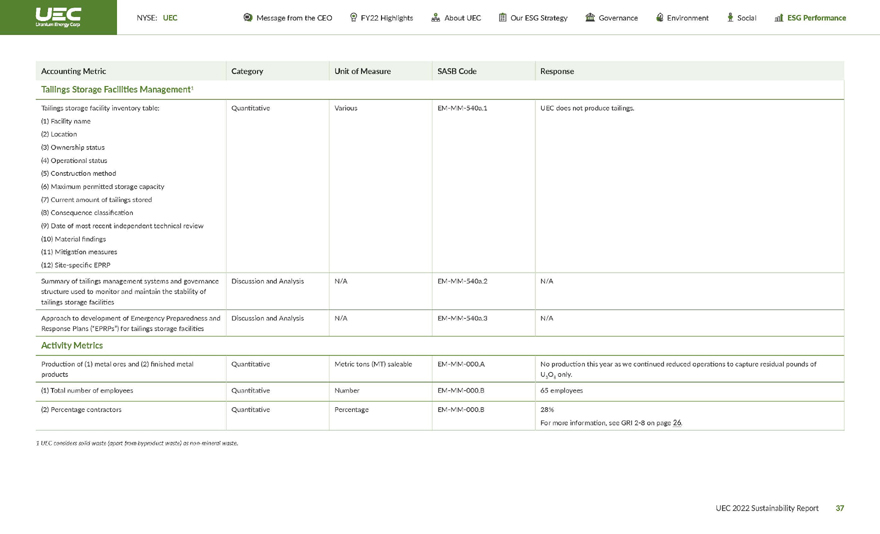This screenshot has width=880, height=534.
Task: Click the Our ESG Strategy document icon
Action: pos(502,18)
